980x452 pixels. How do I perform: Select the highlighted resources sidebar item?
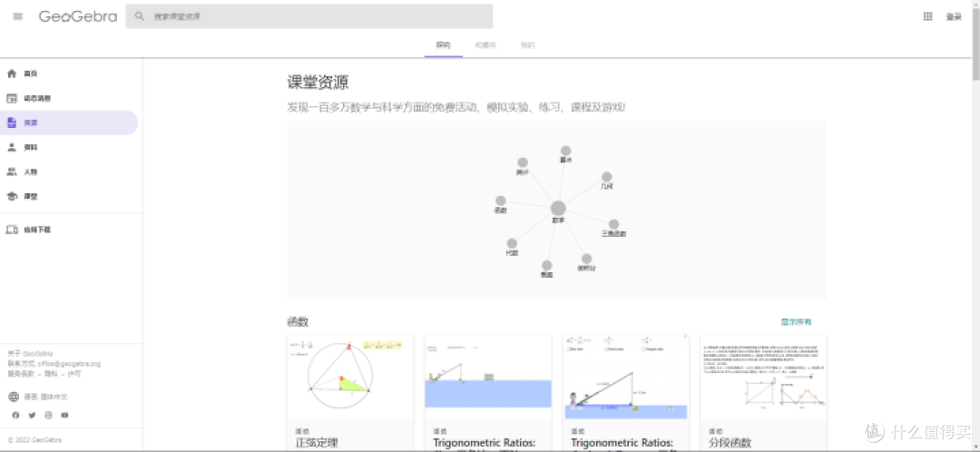point(69,123)
